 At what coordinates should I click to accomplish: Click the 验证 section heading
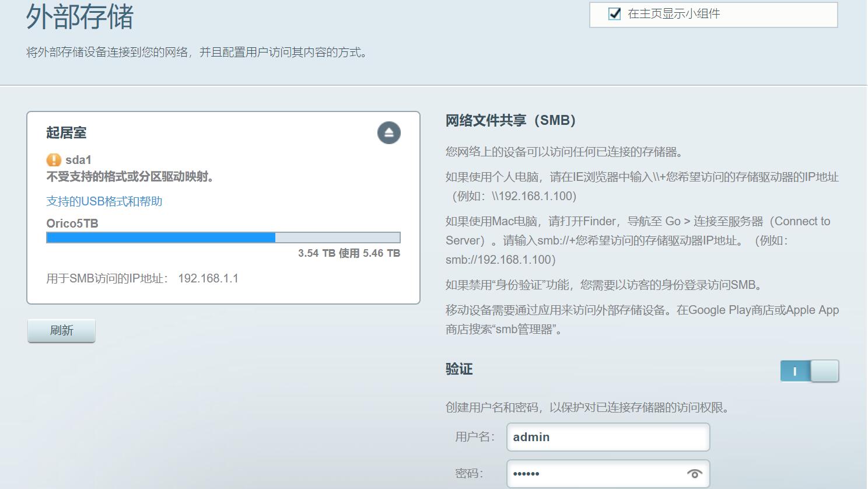coord(459,369)
